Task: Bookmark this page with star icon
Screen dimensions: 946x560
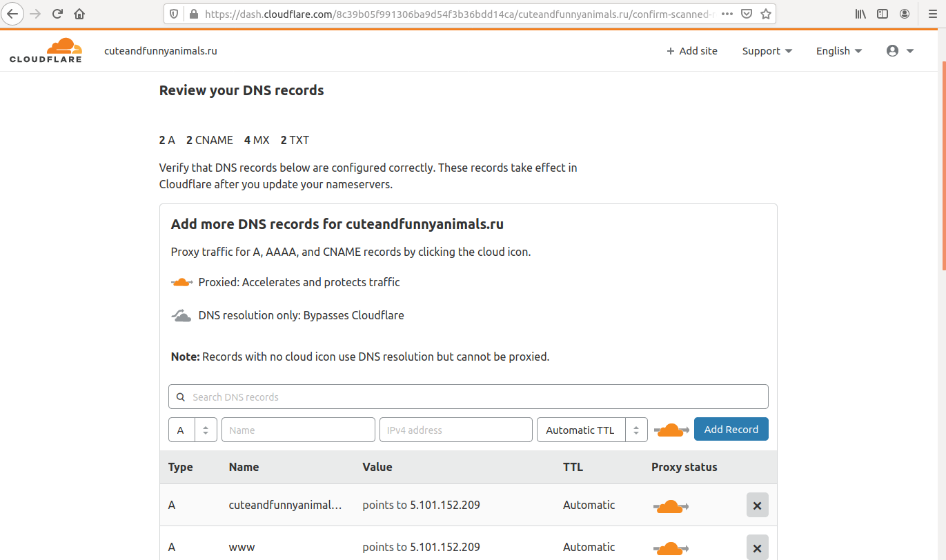Action: pos(765,14)
